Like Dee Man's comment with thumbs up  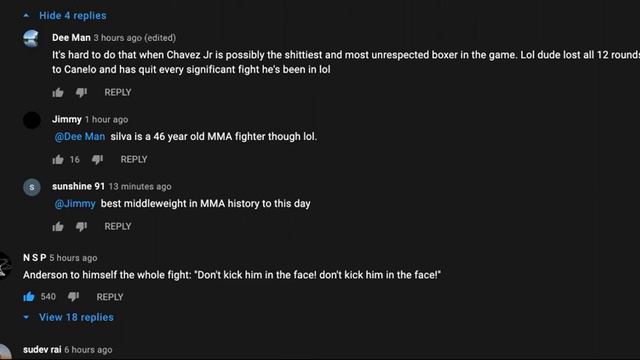58,93
